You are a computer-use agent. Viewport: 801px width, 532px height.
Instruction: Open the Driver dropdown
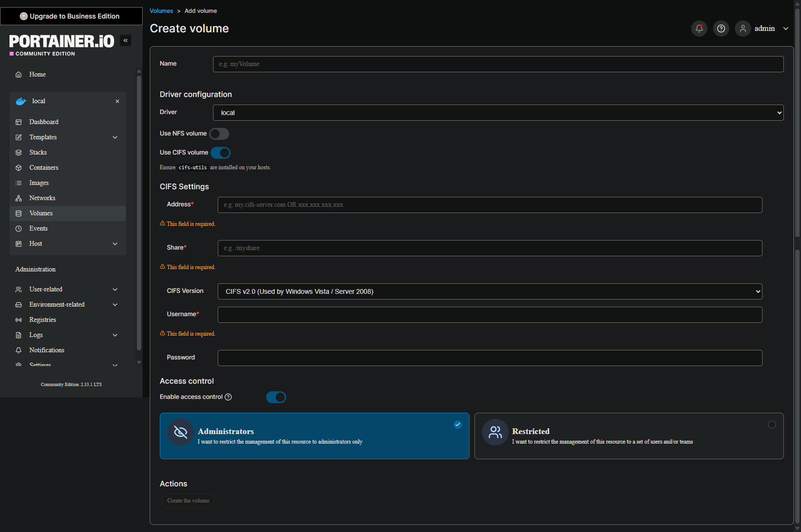pyautogui.click(x=498, y=113)
